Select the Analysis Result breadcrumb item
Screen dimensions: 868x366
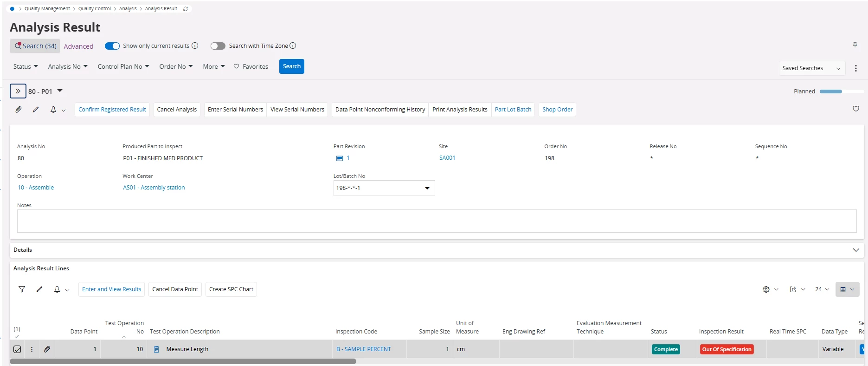click(161, 9)
